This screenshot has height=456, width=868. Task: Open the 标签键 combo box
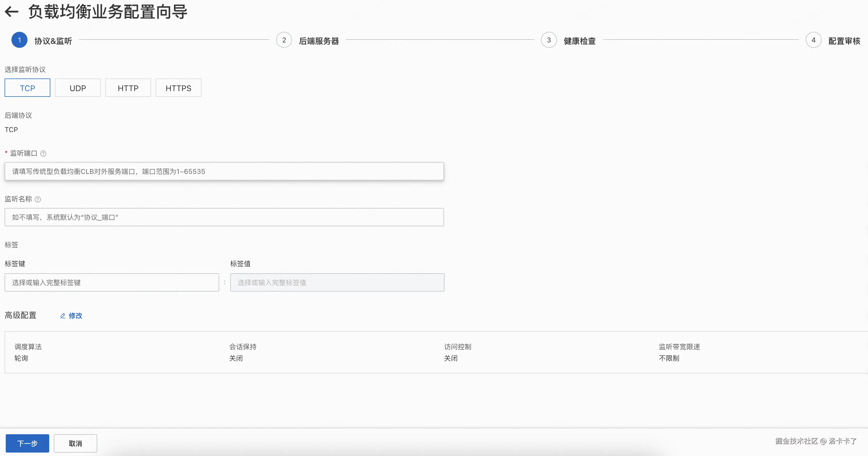[x=112, y=283]
